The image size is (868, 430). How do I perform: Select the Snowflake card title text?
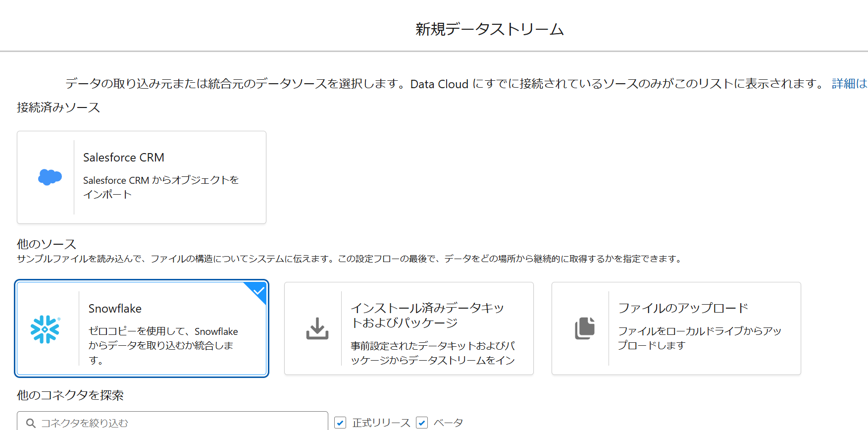(115, 309)
